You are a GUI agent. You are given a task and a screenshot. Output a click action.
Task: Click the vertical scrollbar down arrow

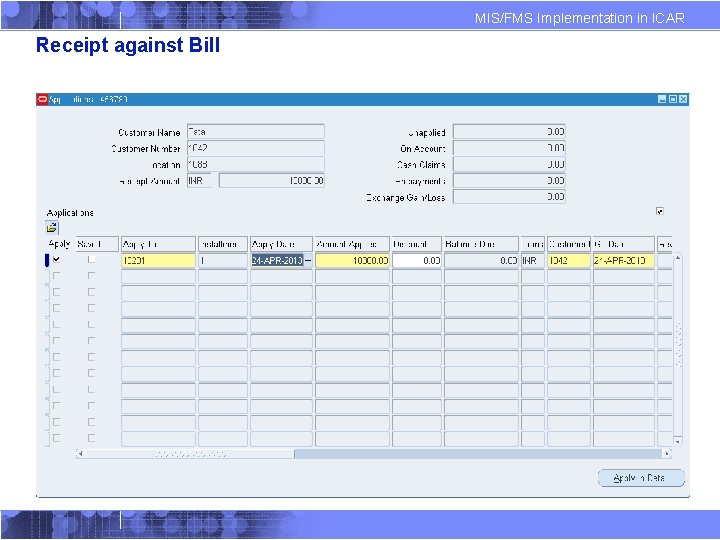pos(678,441)
